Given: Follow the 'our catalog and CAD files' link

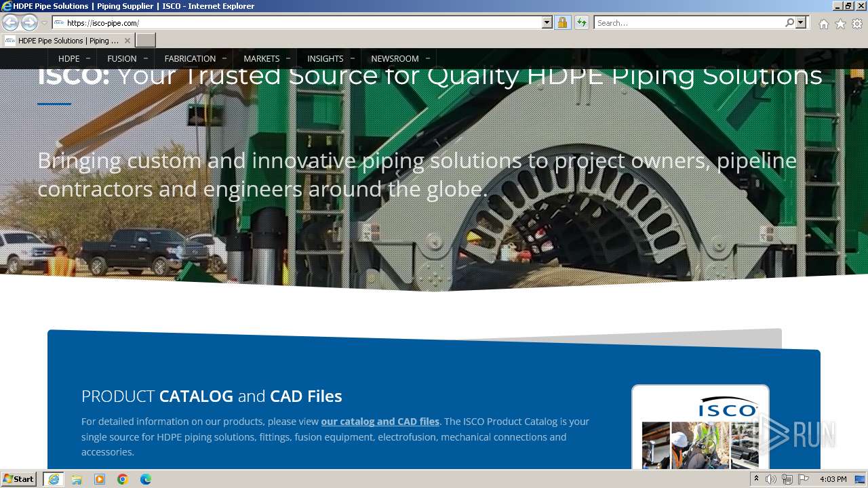Looking at the screenshot, I should [x=380, y=422].
